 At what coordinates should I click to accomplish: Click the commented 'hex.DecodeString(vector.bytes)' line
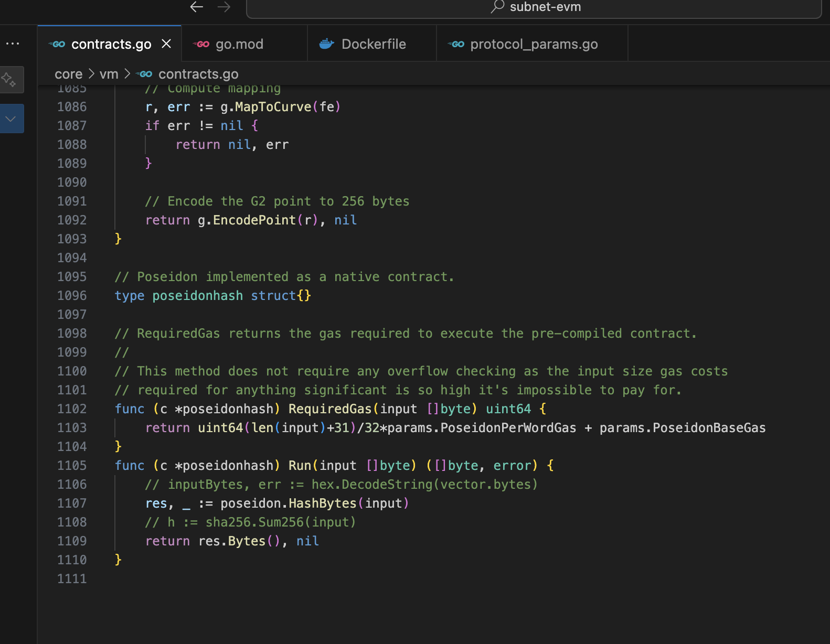tap(342, 485)
